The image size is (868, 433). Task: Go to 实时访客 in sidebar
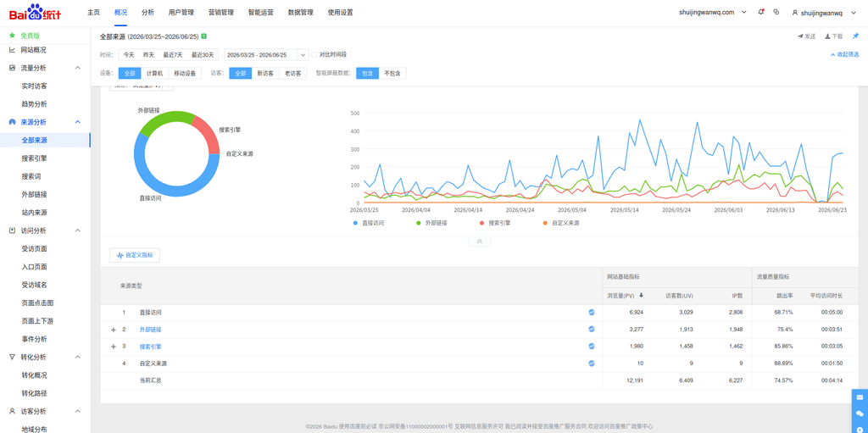tap(34, 86)
